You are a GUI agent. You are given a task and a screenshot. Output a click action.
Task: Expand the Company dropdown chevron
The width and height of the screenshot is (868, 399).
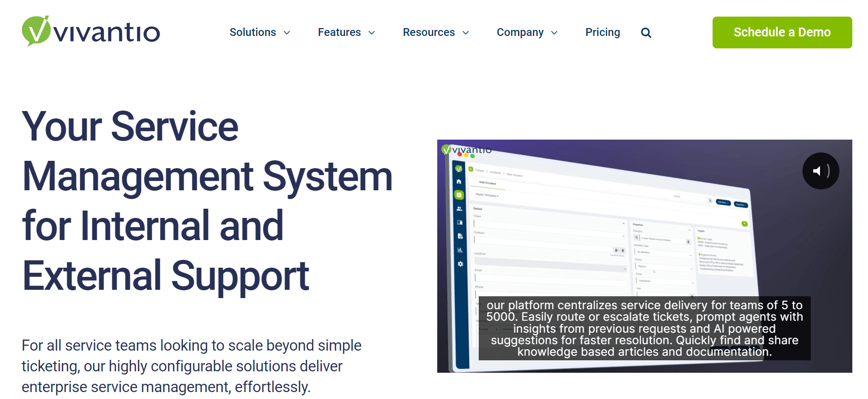554,33
